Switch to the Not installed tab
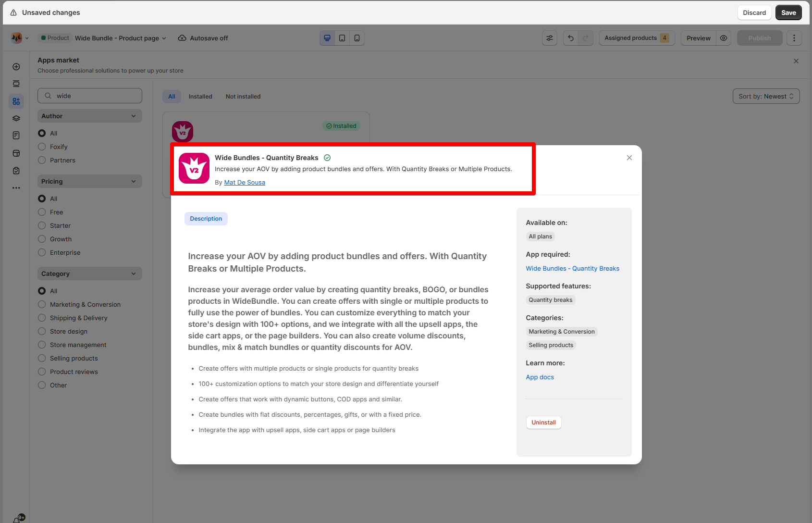 243,97
